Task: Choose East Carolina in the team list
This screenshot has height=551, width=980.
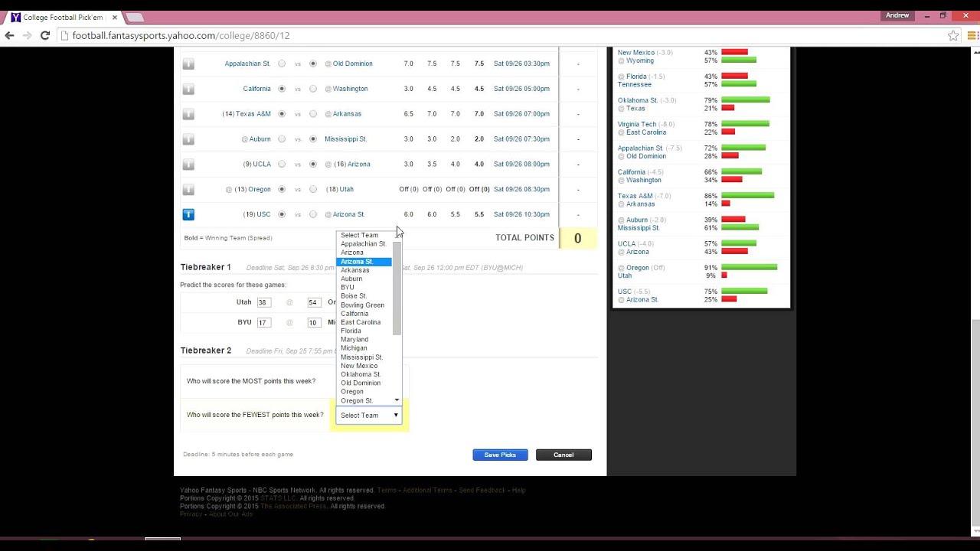Action: [x=364, y=322]
